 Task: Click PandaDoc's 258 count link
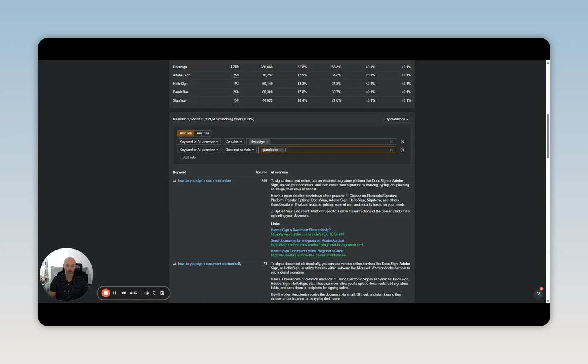[236, 92]
